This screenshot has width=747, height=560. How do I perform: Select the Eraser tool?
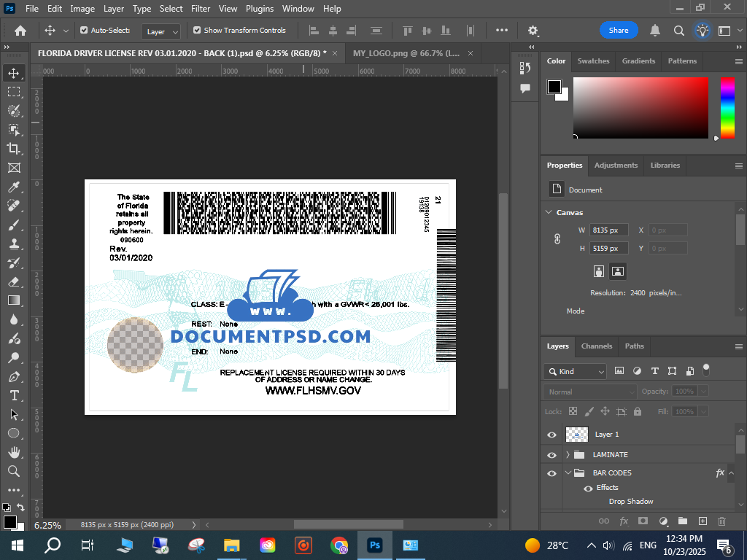[x=14, y=281]
